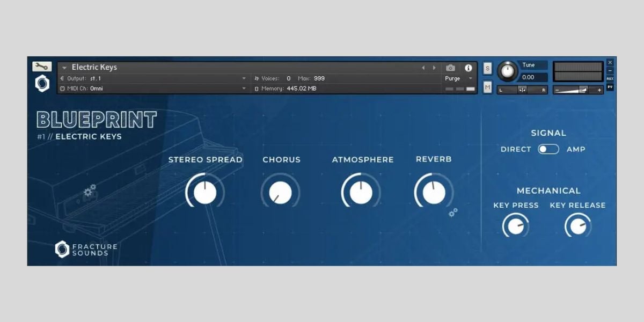Expand the Electric Keys instrument name dropdown
This screenshot has height=322, width=644.
point(64,68)
